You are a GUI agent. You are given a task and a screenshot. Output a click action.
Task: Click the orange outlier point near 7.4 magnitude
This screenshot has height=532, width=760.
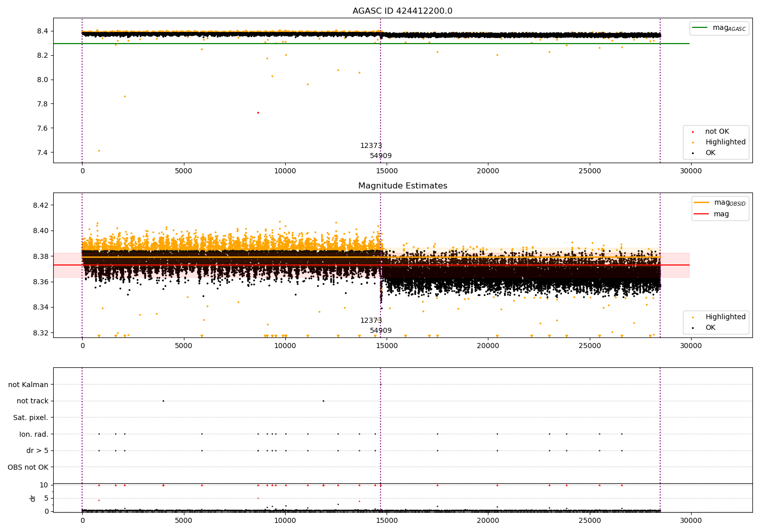[99, 150]
